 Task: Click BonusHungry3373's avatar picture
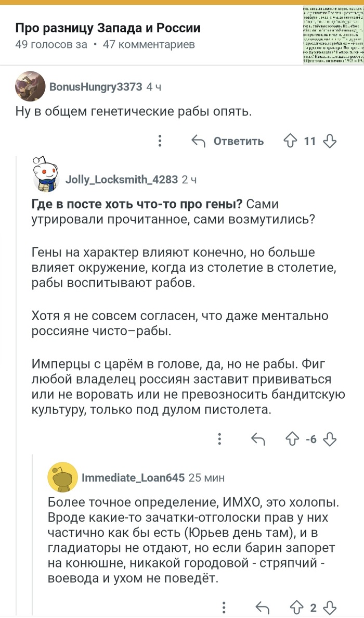click(x=30, y=86)
